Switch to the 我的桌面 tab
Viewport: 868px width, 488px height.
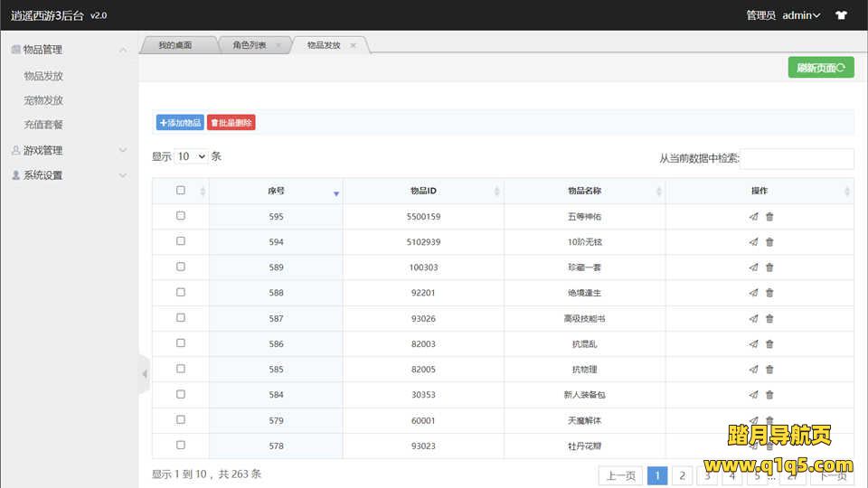(x=175, y=45)
